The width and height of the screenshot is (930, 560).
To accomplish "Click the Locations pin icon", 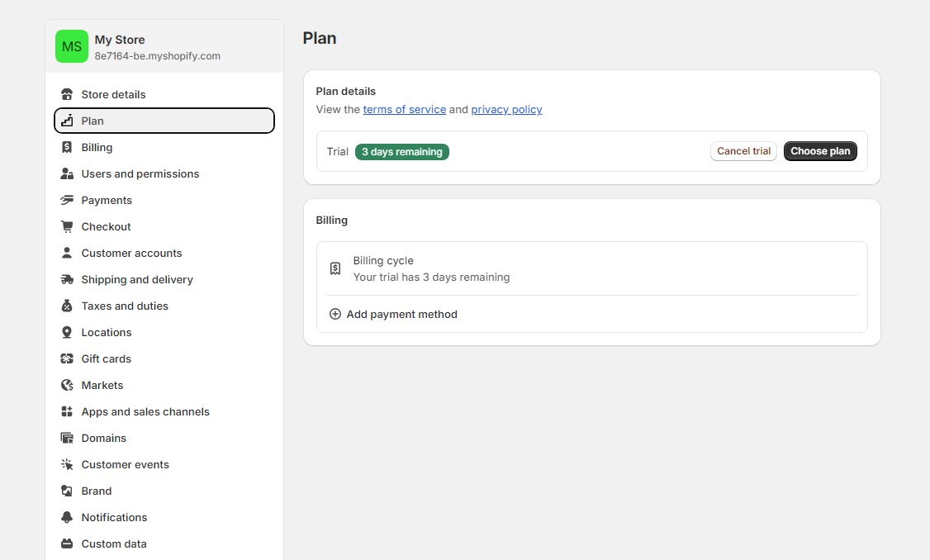I will [x=67, y=332].
